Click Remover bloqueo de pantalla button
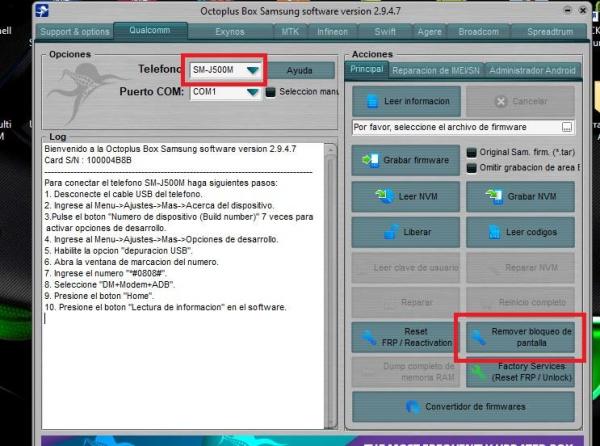 click(x=520, y=337)
